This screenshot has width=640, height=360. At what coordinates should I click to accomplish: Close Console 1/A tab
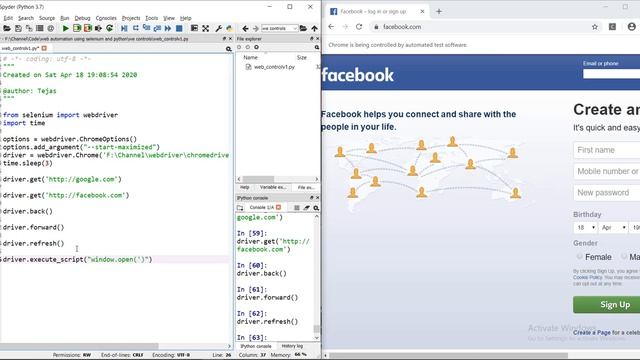[x=278, y=207]
